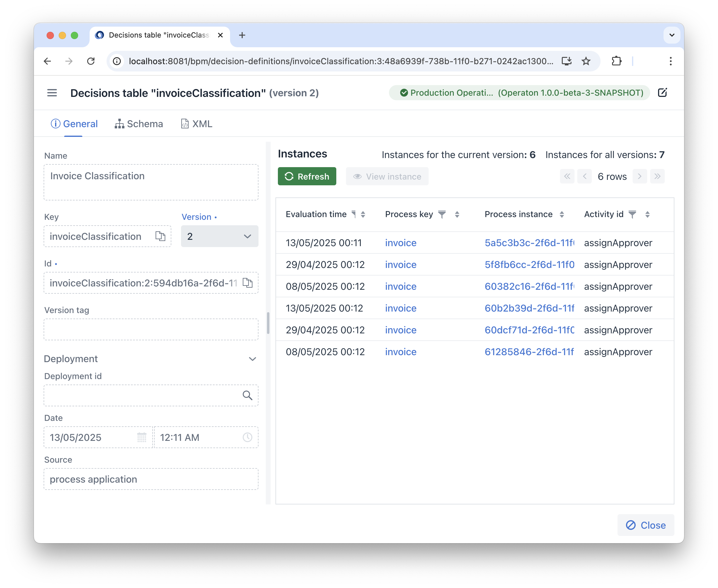The image size is (718, 588).
Task: Open the Version dropdown
Action: coord(219,236)
